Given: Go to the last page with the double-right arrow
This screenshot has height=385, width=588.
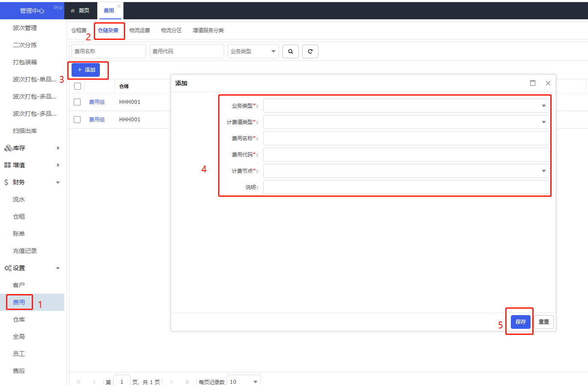Looking at the screenshot, I should pyautogui.click(x=187, y=382).
